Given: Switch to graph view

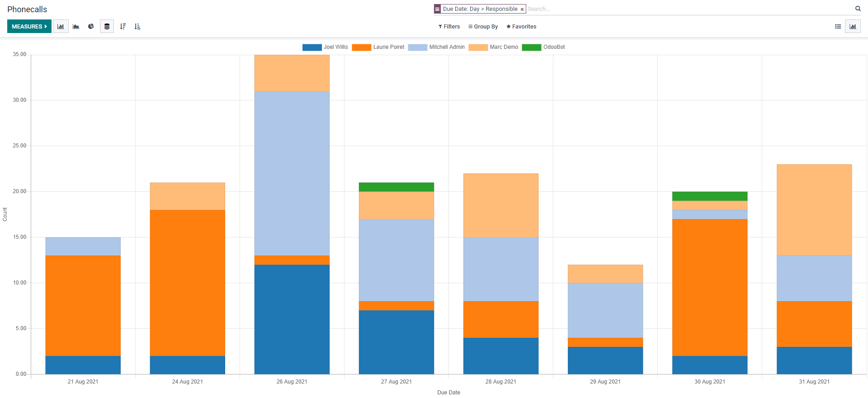Looking at the screenshot, I should tap(853, 27).
